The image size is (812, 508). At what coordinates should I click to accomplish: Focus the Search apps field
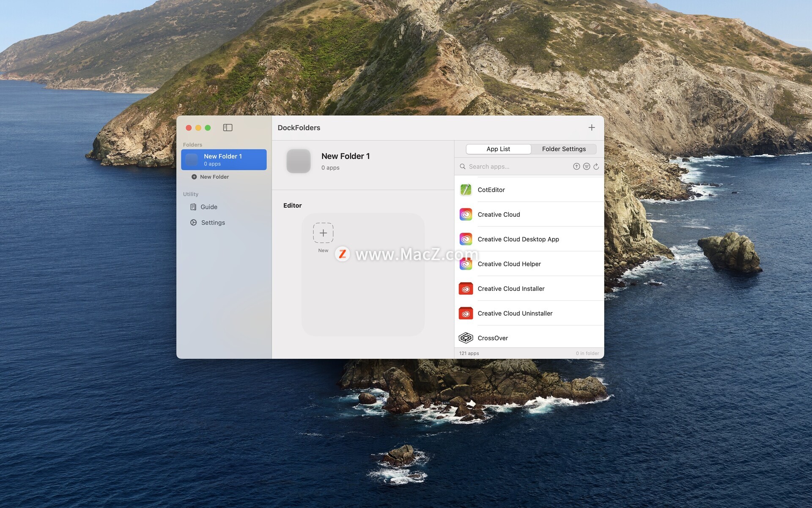516,167
